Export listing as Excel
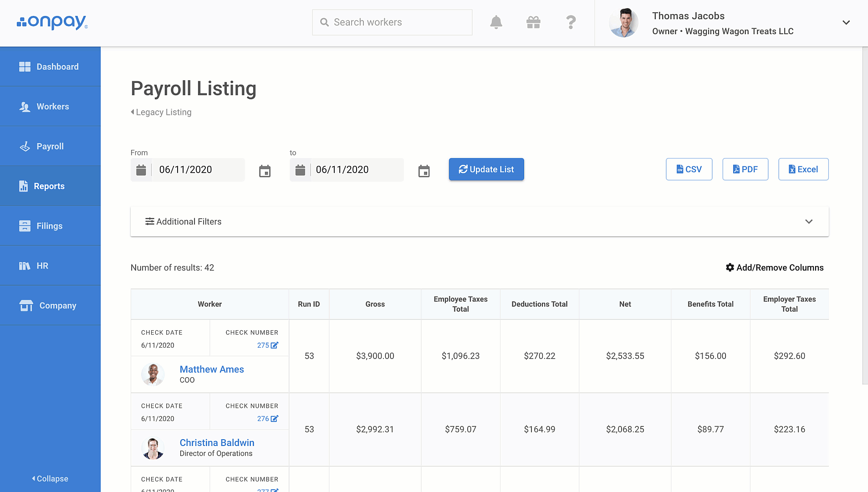Screen dimensions: 868x492 pos(803,169)
